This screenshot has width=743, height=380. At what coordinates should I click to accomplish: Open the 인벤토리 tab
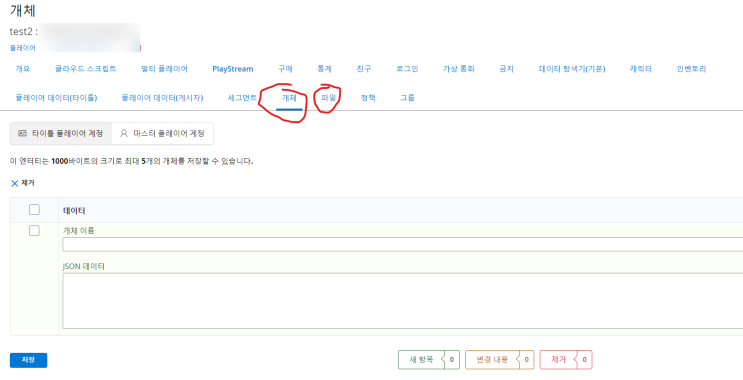click(x=691, y=69)
